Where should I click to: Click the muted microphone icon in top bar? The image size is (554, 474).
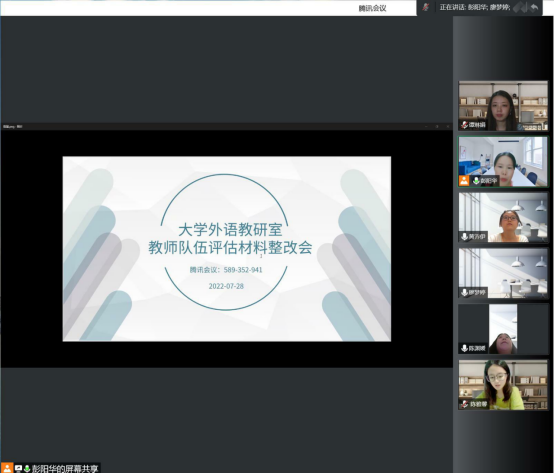[426, 7]
